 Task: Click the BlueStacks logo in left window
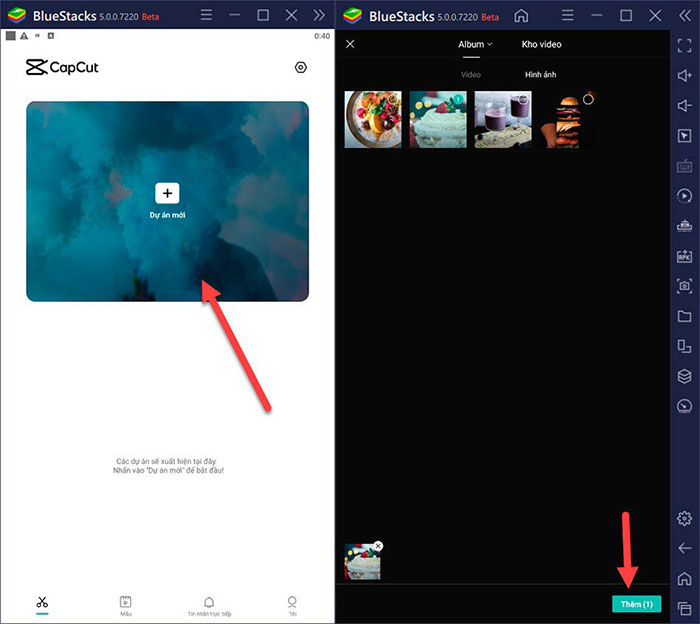(x=17, y=15)
